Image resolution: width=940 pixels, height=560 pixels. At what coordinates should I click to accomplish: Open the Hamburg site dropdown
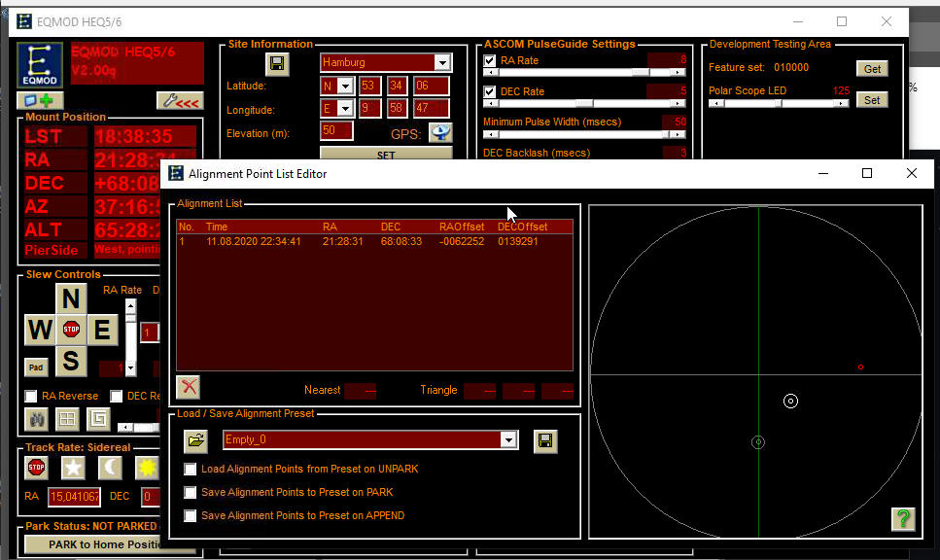click(442, 63)
